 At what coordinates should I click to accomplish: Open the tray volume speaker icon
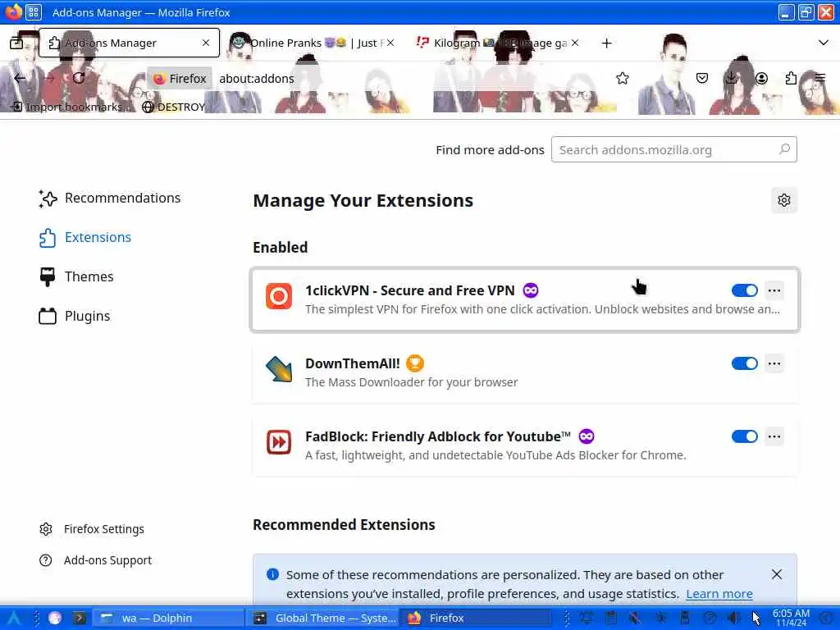[734, 619]
